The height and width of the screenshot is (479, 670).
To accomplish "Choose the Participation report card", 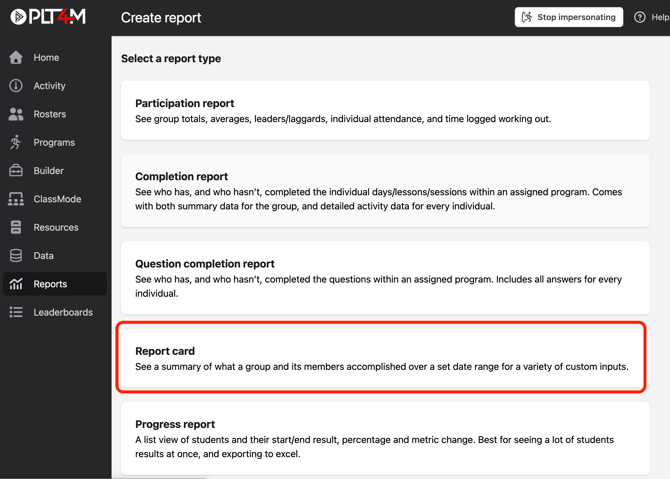I will 385,110.
